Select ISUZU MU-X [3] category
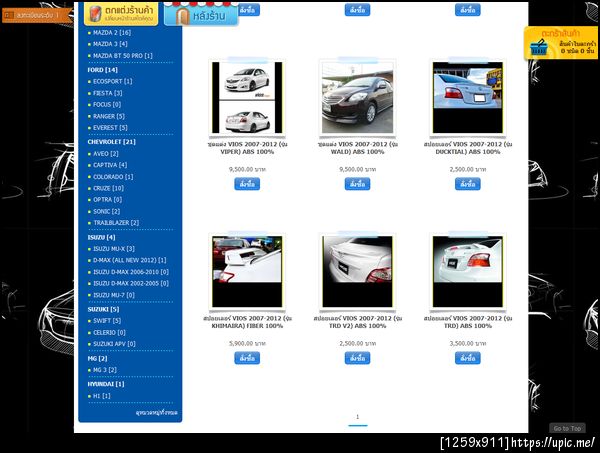 click(114, 249)
